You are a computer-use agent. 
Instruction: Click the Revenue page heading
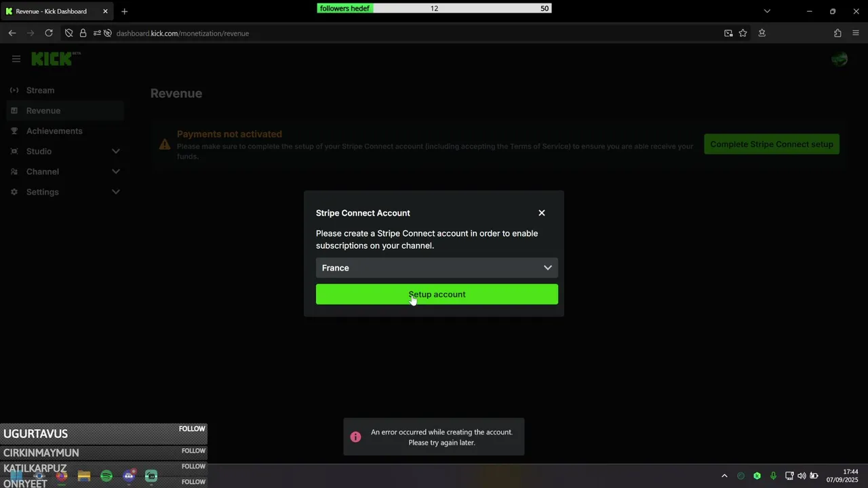tap(176, 94)
